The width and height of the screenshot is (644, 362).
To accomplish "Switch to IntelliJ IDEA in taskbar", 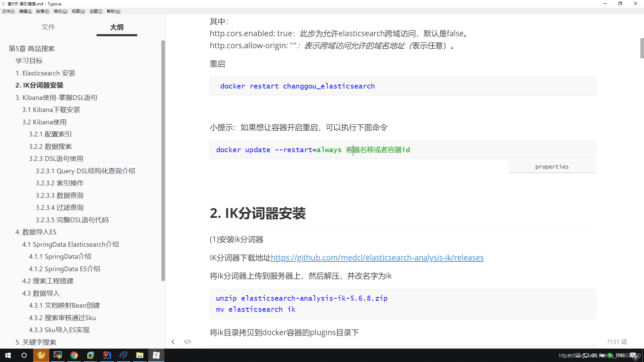I will tap(107, 355).
